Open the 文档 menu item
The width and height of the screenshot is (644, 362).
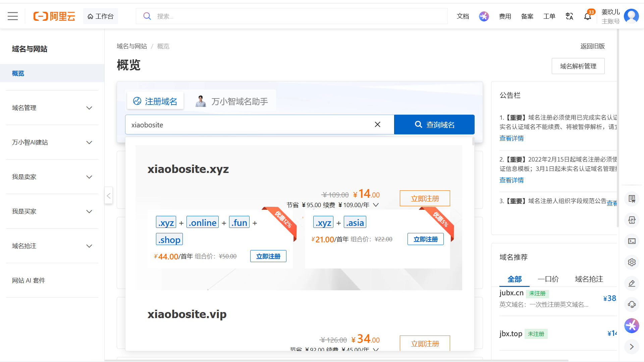coord(463,16)
